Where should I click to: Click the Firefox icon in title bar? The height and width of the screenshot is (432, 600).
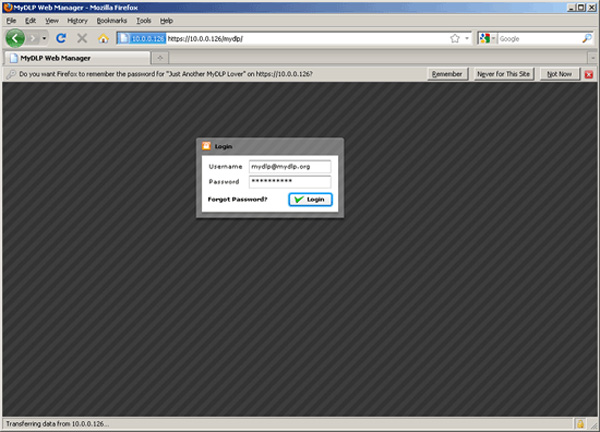pyautogui.click(x=7, y=7)
